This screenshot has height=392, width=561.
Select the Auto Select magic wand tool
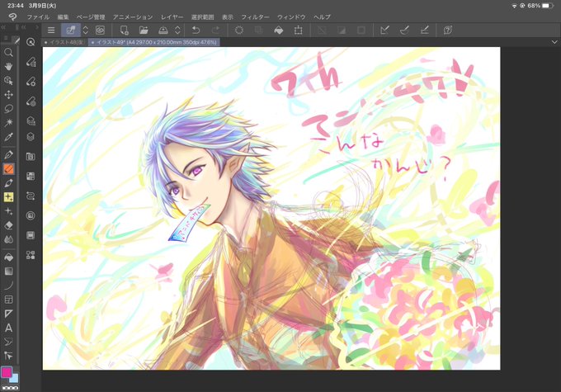(x=8, y=123)
